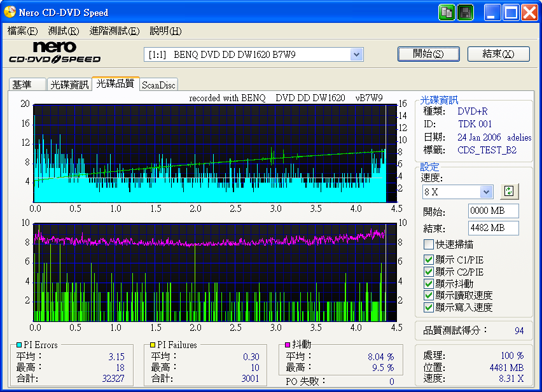
Task: Click the speed value 8.31 X
Action: pyautogui.click(x=511, y=379)
